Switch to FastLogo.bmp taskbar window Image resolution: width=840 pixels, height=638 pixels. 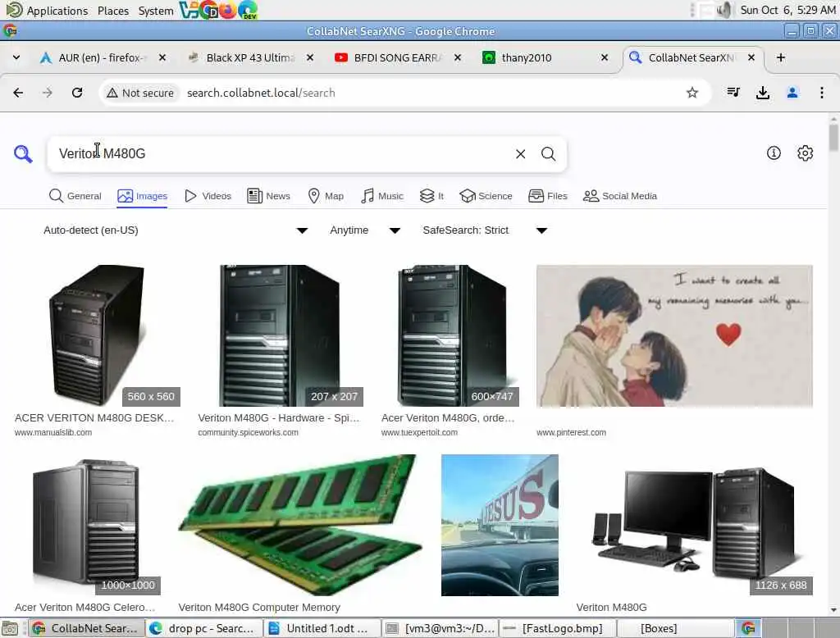[x=558, y=628]
